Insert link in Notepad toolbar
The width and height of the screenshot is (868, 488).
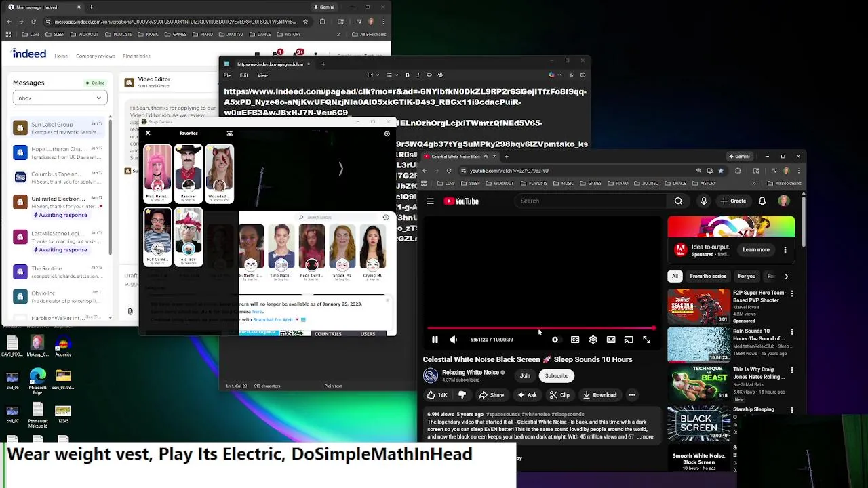click(429, 75)
